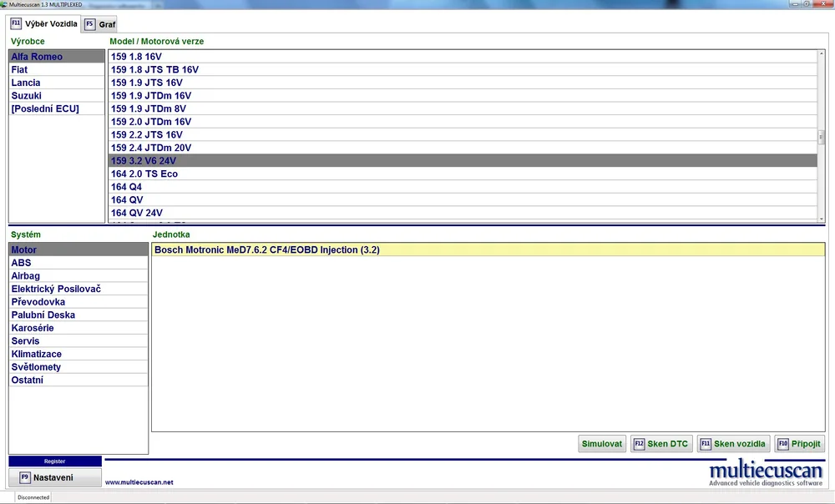Start the Sken DTC scan
The image size is (835, 504).
coord(661,444)
